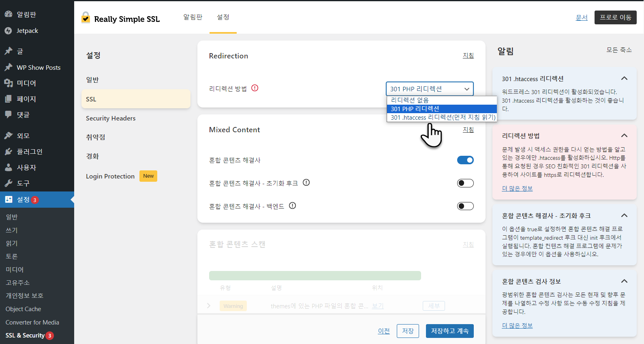Open 지침 link in Redirection card

click(x=468, y=56)
